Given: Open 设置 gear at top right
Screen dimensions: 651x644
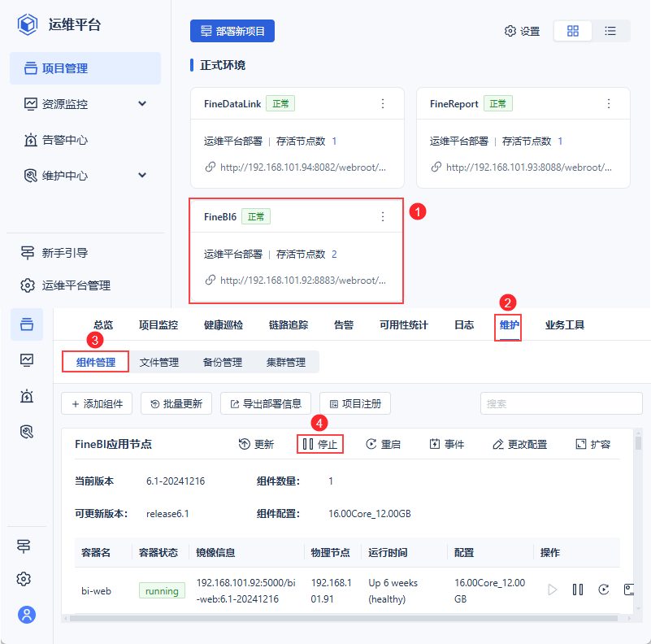Looking at the screenshot, I should [522, 31].
